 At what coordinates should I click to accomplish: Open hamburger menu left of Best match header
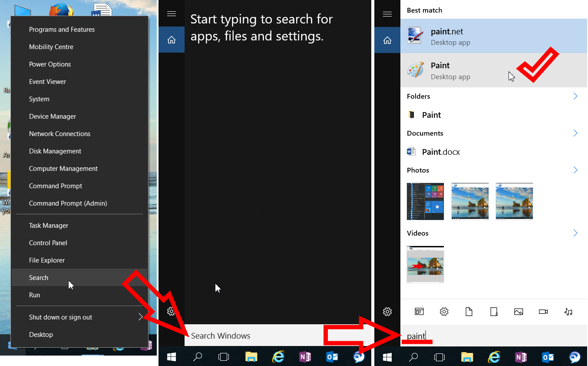pos(387,14)
